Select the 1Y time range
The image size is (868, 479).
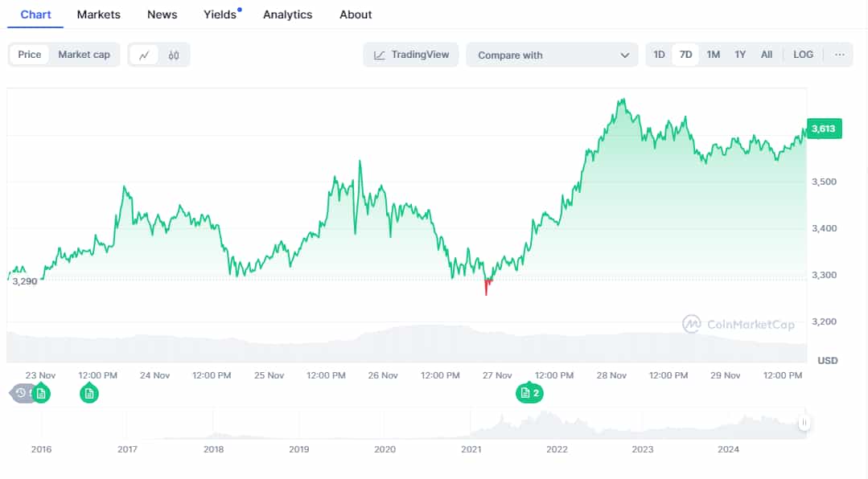tap(740, 55)
